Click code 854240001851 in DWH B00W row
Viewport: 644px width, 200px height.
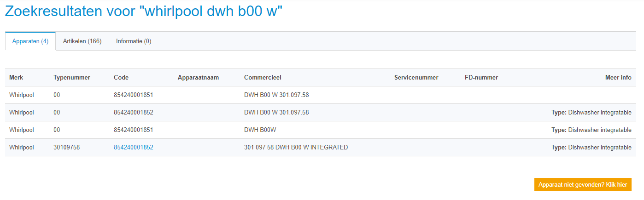click(x=133, y=130)
